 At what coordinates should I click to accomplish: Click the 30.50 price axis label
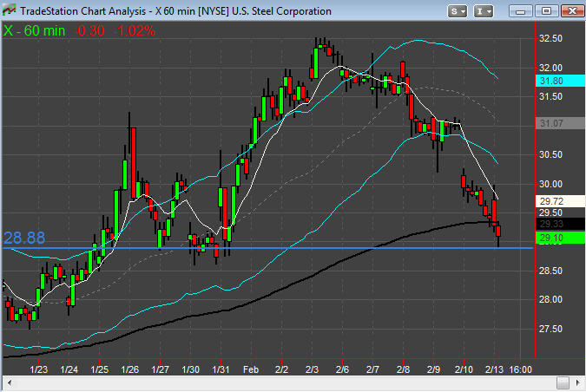click(x=550, y=154)
